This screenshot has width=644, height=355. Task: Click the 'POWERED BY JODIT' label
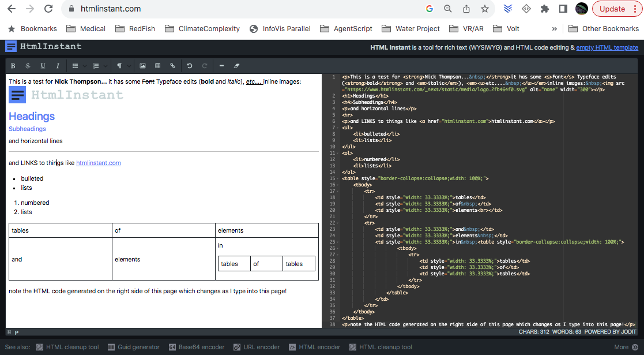point(611,332)
